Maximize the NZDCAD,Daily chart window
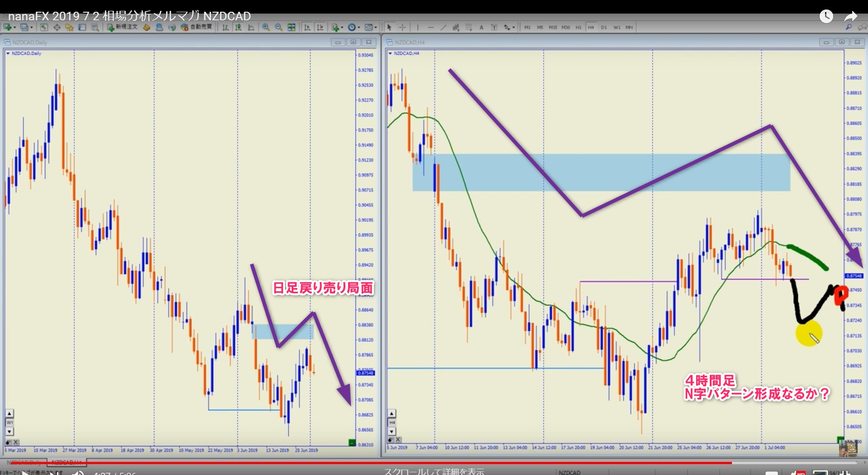Viewport: 868px width, 475px height. 354,42
